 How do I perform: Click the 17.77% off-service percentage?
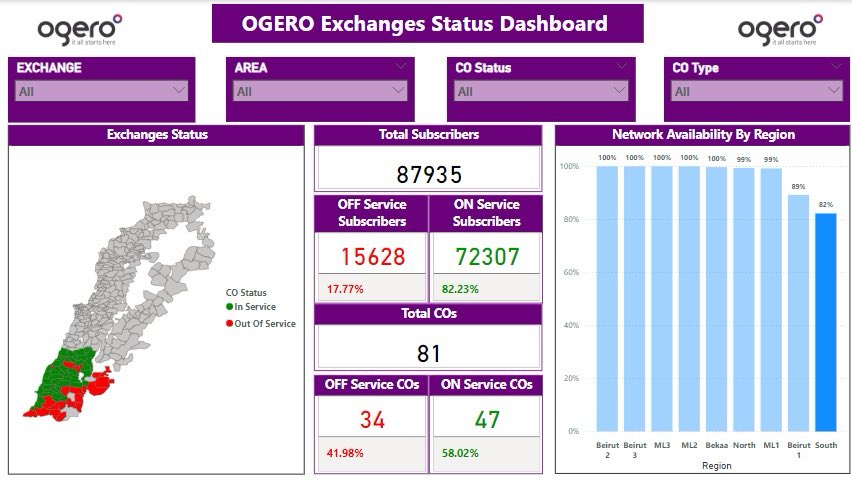(x=345, y=289)
